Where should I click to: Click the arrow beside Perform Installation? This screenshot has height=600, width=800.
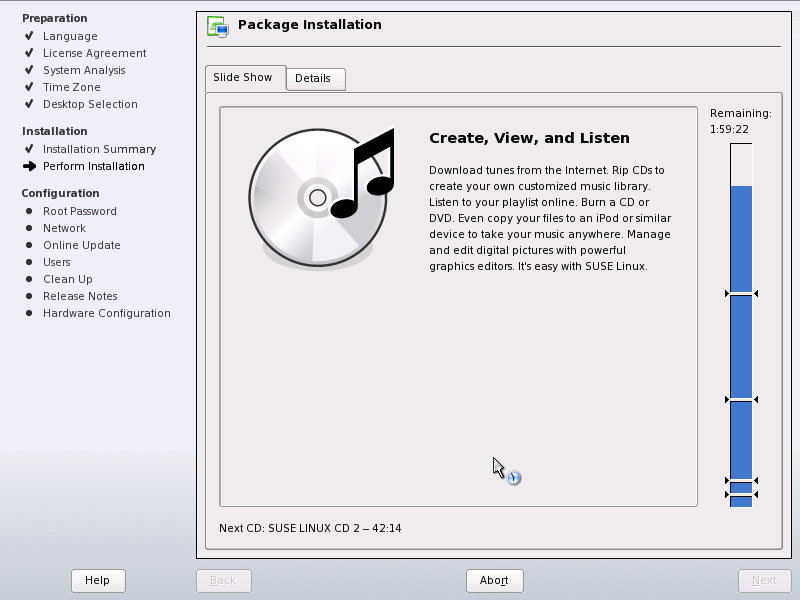click(x=30, y=166)
